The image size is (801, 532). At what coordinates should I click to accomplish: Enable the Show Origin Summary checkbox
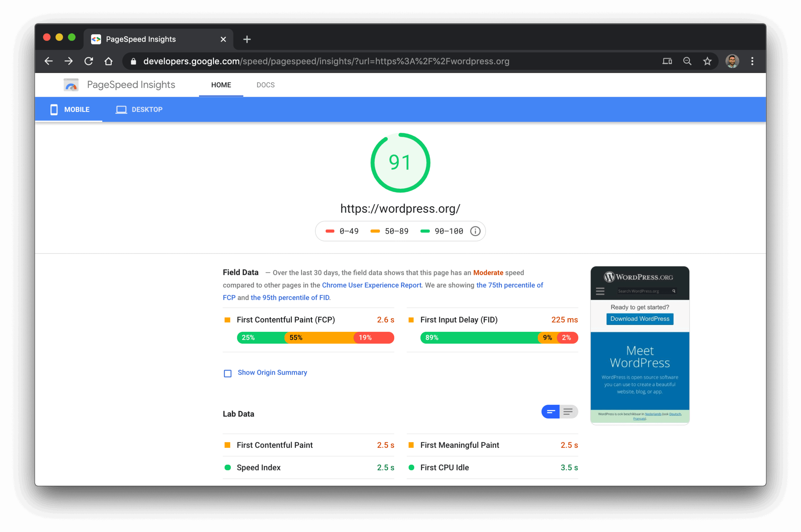pos(227,373)
